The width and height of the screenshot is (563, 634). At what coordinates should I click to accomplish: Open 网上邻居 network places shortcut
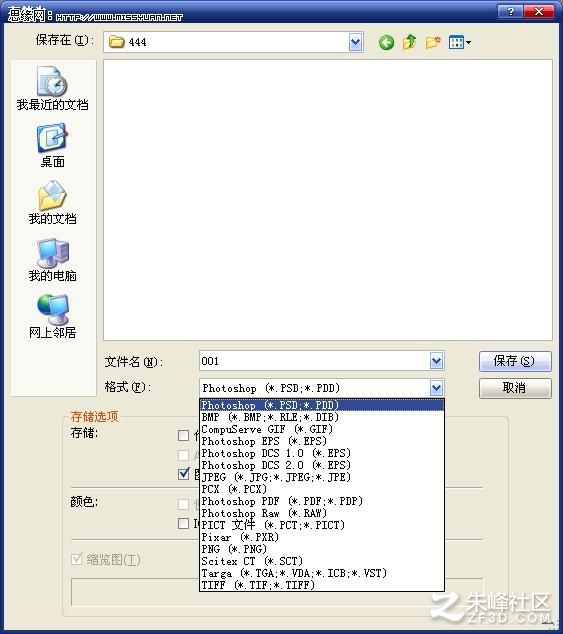click(53, 317)
